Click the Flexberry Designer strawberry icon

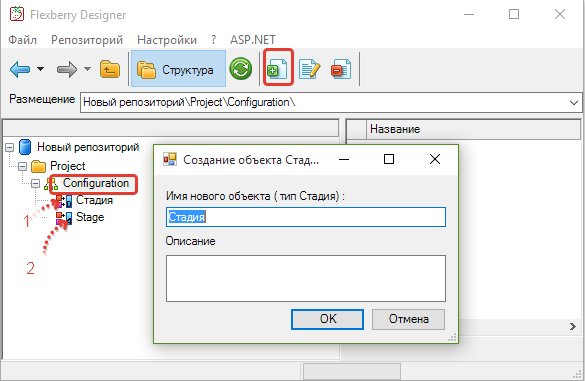[17, 15]
